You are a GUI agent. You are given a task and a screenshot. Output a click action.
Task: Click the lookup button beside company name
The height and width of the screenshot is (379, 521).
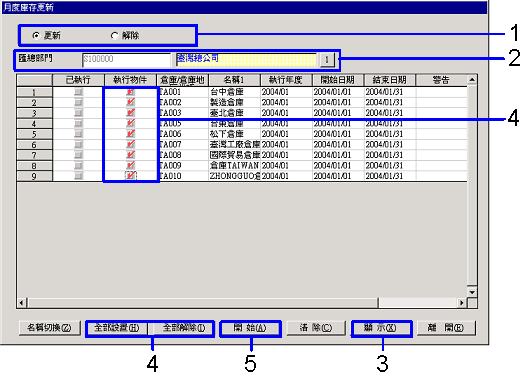pyautogui.click(x=327, y=60)
